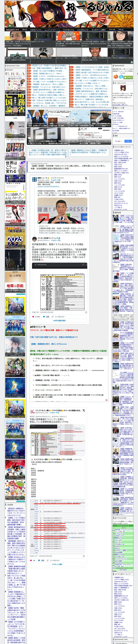This screenshot has height=644, width=138.
Task: Open だめぽアンテナ in the navigation bar
Action: pos(36,30)
